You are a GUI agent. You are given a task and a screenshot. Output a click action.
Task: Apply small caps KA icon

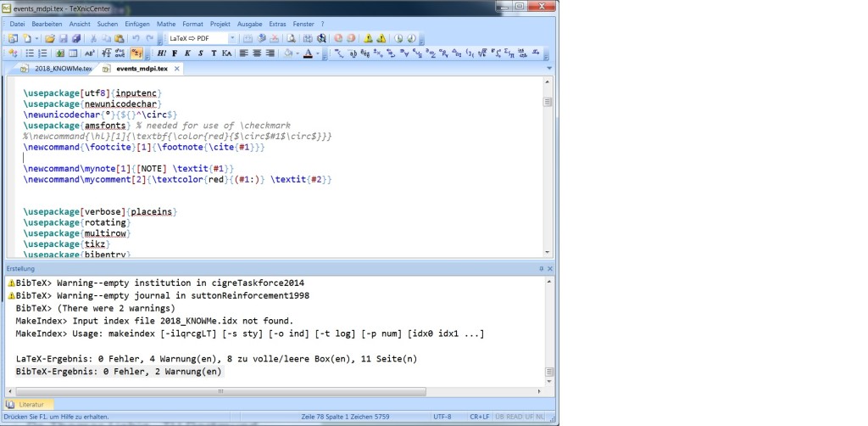coord(227,53)
